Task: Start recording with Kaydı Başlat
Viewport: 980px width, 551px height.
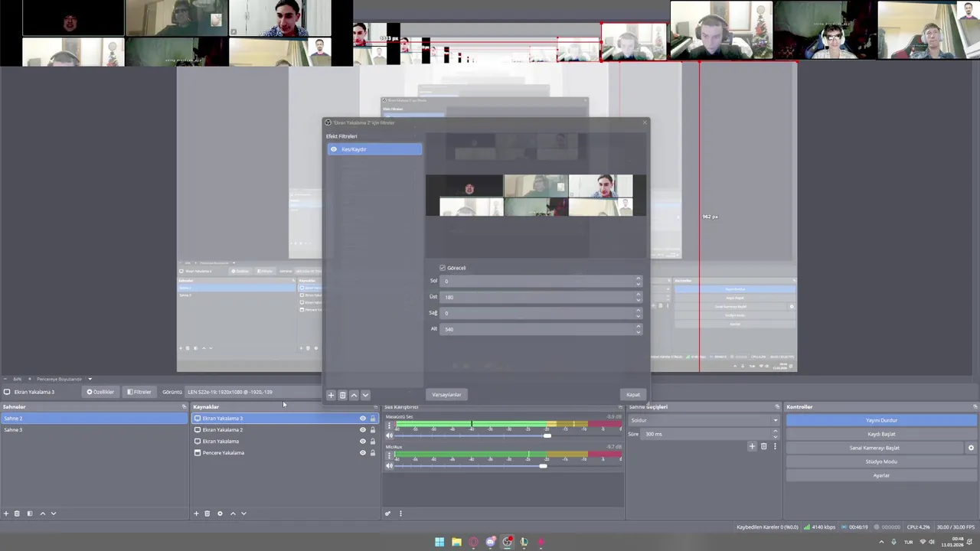Action: click(x=881, y=434)
